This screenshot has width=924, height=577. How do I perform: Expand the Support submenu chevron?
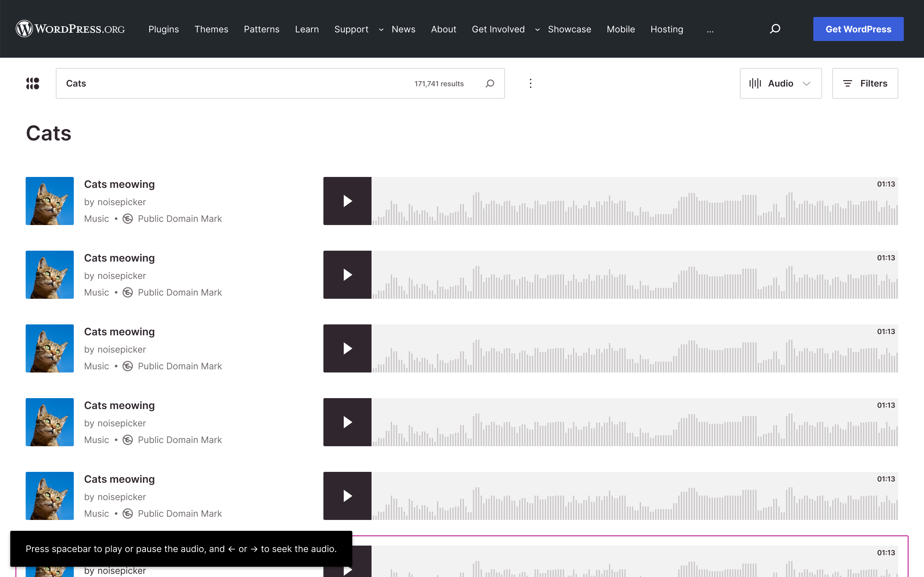(381, 29)
